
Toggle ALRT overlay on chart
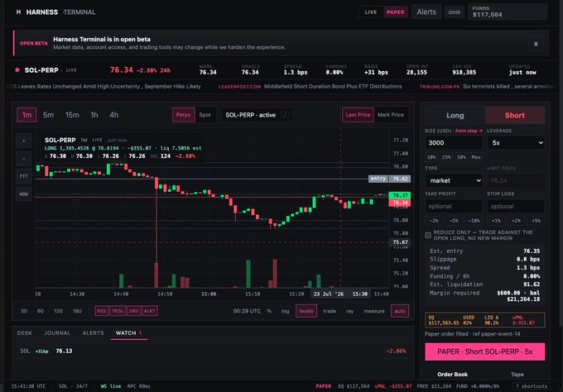[x=149, y=311]
